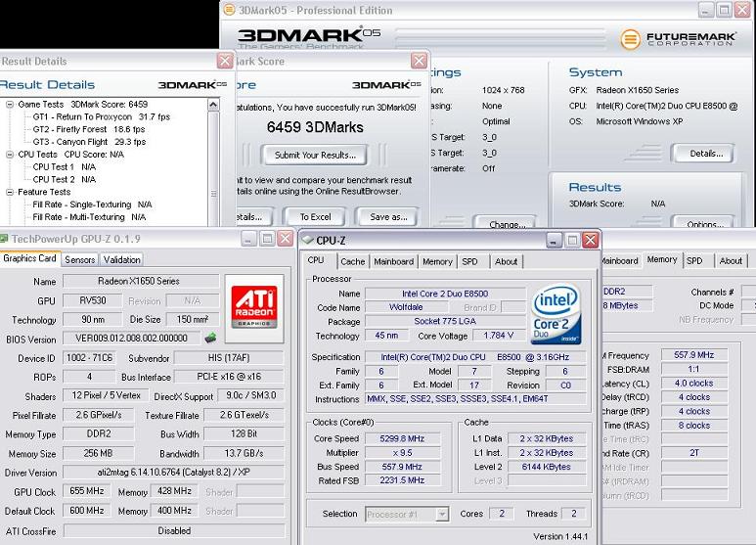Click the Level 2 6144 KBytes value
Viewport: 756px width, 545px height.
point(547,467)
